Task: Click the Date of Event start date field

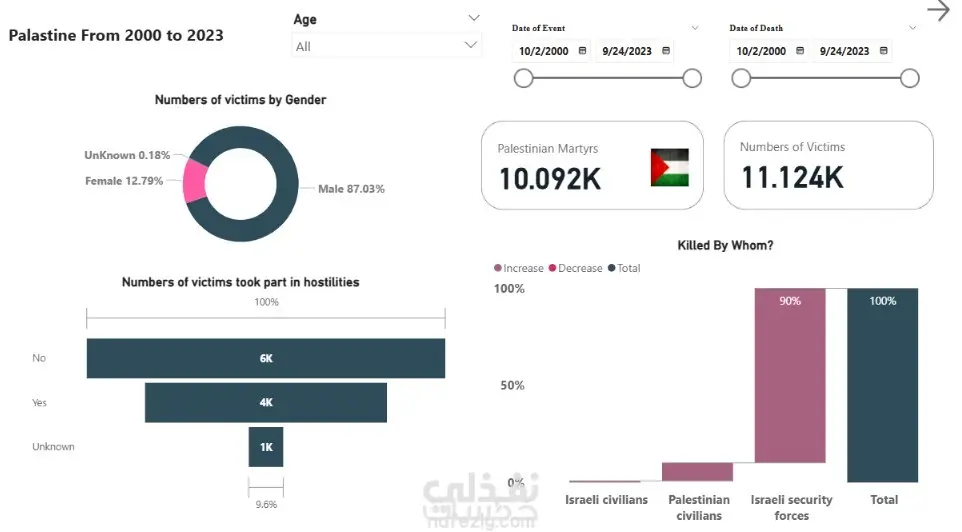Action: (x=545, y=52)
